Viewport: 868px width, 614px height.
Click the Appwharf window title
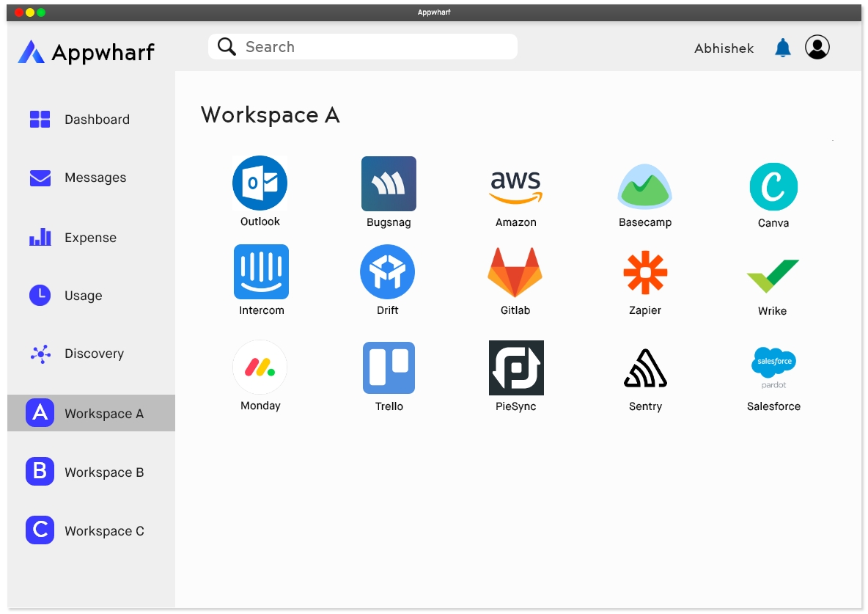(434, 12)
